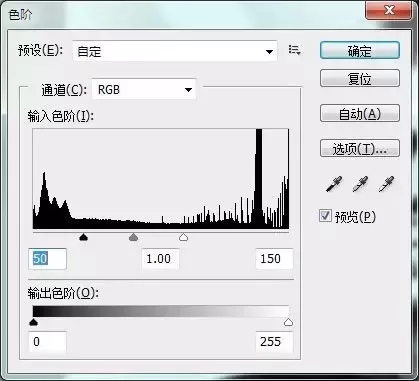This screenshot has width=419, height=381.
Task: Click the output white level slider
Action: click(x=288, y=322)
